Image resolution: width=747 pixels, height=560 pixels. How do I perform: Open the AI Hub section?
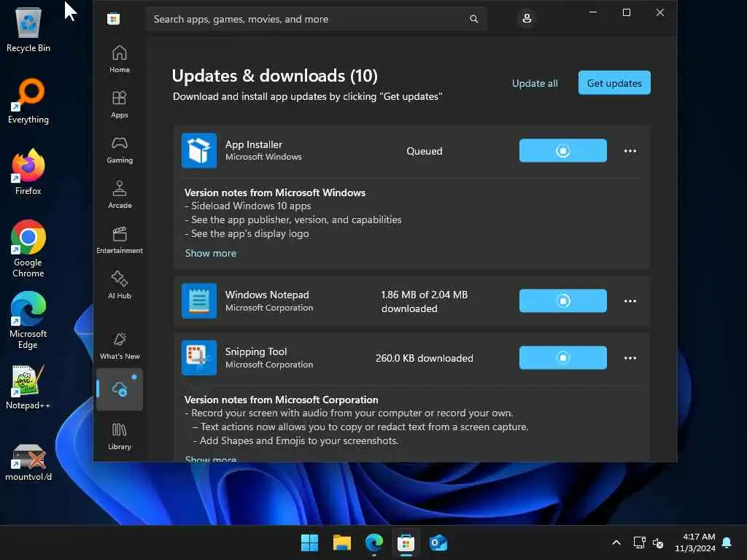coord(119,285)
